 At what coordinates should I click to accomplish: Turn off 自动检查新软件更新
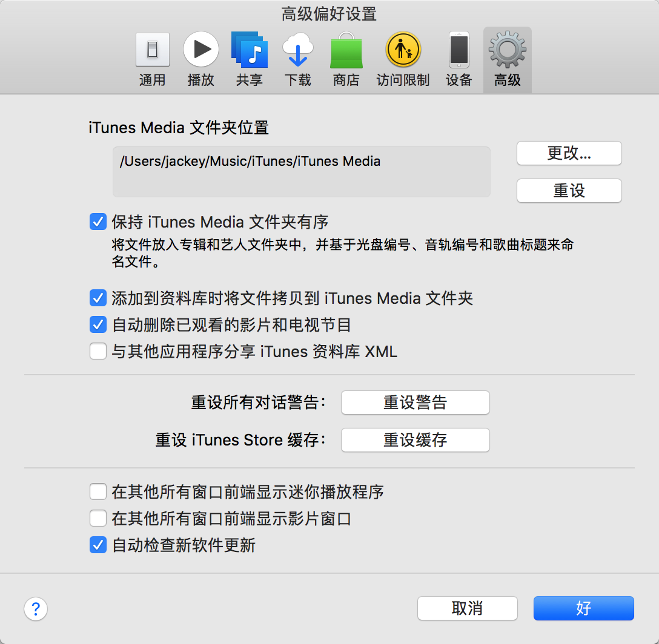[x=98, y=545]
